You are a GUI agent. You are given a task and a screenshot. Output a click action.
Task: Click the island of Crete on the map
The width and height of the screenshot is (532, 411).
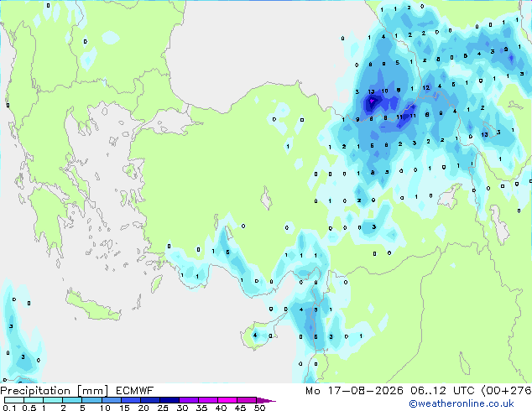pos(93,307)
